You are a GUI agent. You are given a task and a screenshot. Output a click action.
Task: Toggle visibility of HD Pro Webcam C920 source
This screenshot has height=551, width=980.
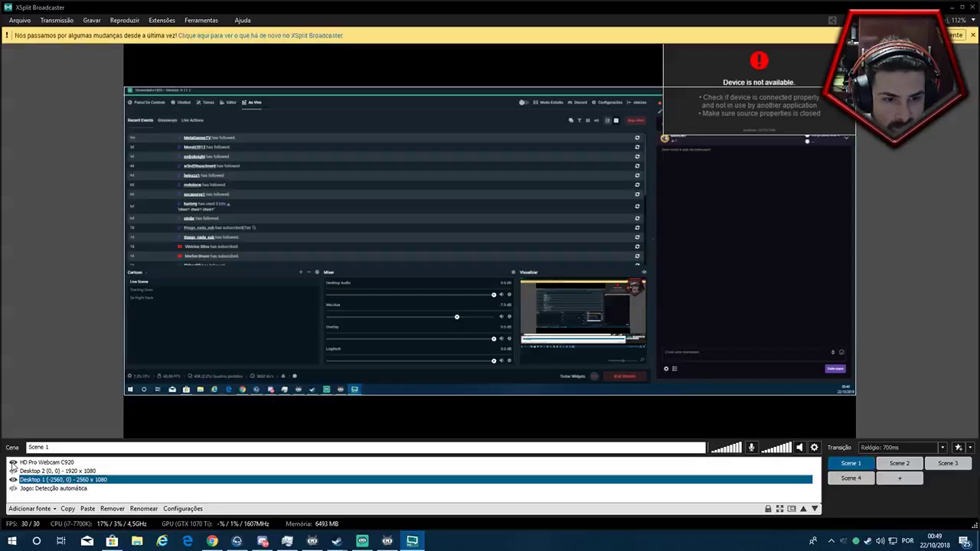coord(13,462)
